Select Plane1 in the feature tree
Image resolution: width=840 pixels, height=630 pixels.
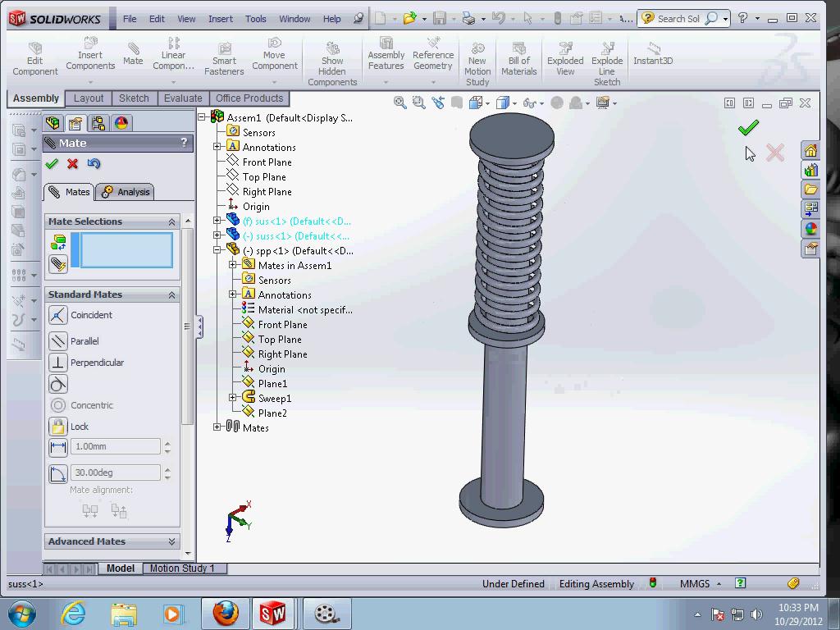click(x=272, y=384)
